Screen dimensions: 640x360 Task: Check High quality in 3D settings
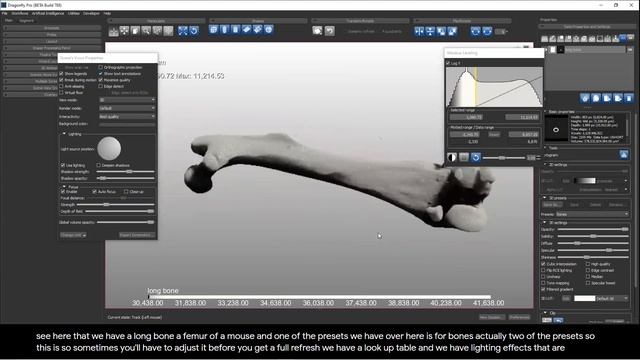pyautogui.click(x=588, y=264)
